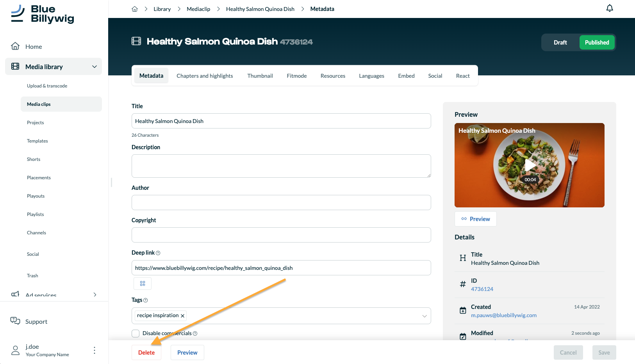Click the Media library film icon
Image resolution: width=635 pixels, height=364 pixels.
click(x=15, y=66)
